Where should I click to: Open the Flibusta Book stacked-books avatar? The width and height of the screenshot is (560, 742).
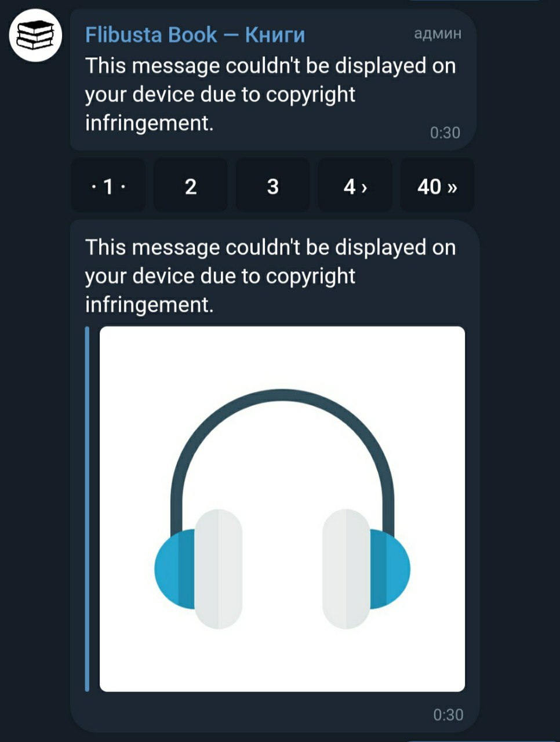point(35,36)
